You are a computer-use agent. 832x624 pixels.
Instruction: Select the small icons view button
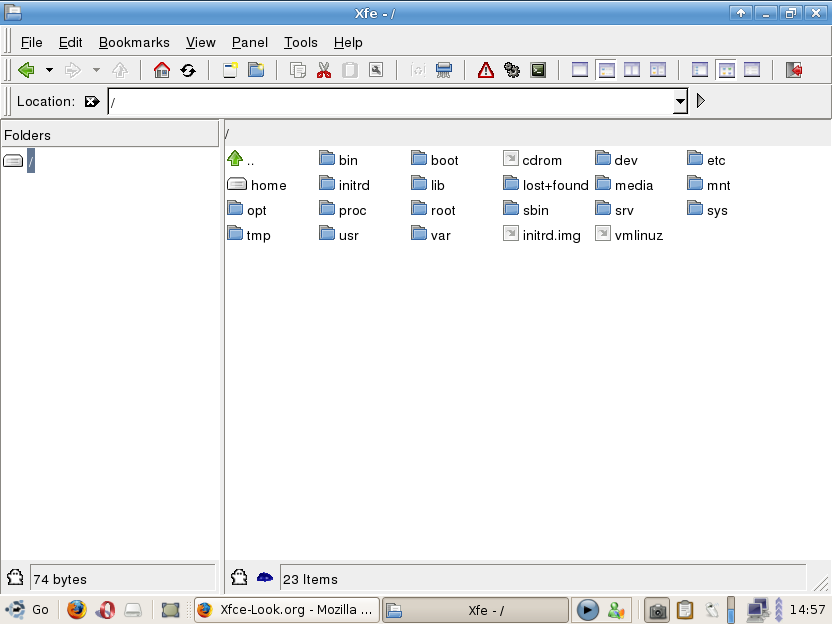coord(726,70)
